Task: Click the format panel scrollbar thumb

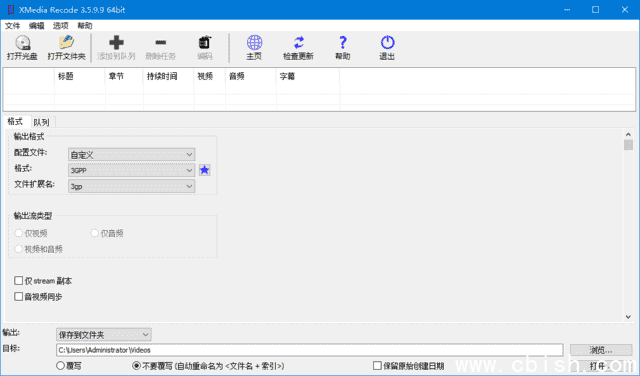Action: coord(628,145)
